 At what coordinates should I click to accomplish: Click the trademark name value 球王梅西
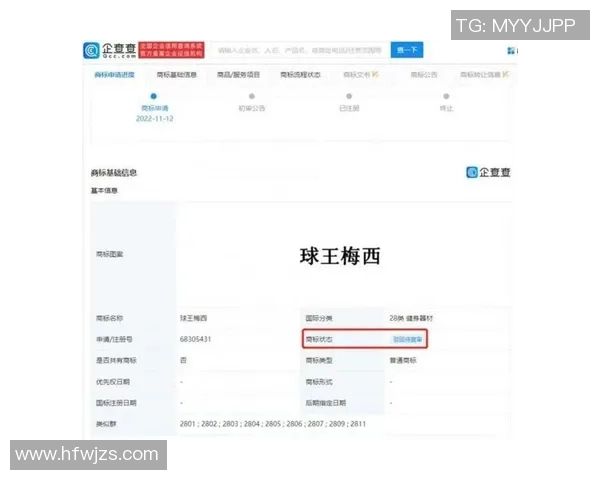(193, 318)
